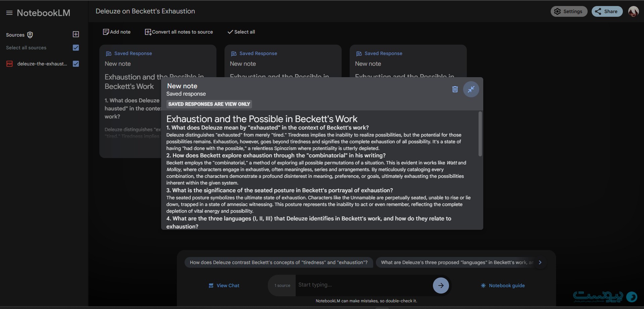Click the SAVED RESPONSES ARE VIEW ONLY badge

click(x=209, y=104)
